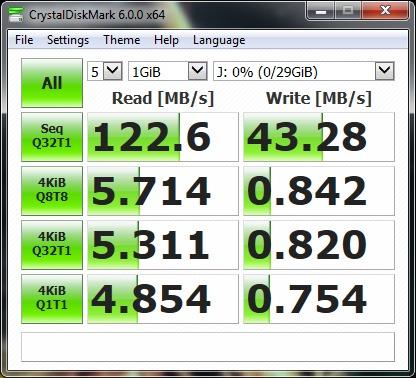Expand the J: drive selection dropdown
Screen dimensions: 416x378
click(304, 71)
